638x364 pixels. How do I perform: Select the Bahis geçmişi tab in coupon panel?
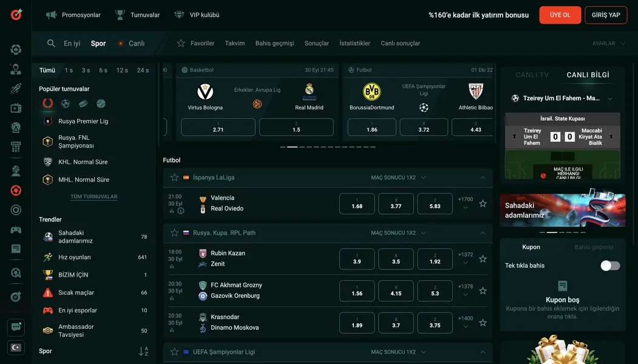[x=594, y=248]
